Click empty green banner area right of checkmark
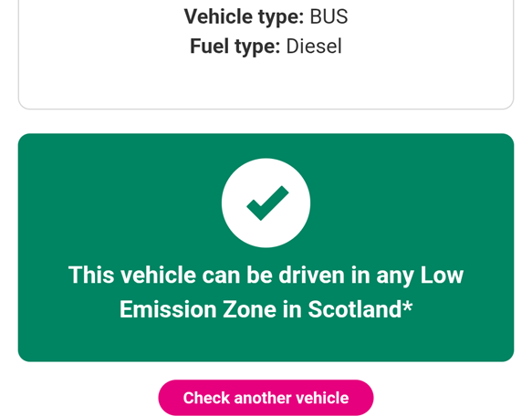Image resolution: width=532 pixels, height=416 pixels. click(411, 203)
